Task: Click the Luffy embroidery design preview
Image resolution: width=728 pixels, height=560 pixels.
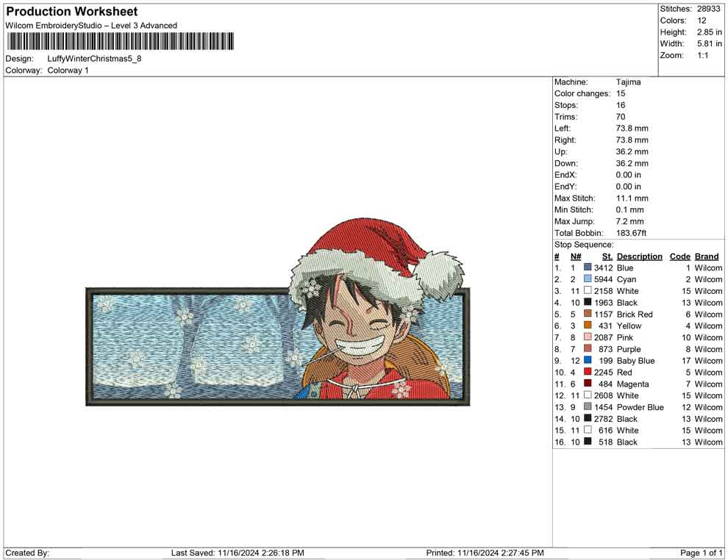Action: pyautogui.click(x=278, y=312)
